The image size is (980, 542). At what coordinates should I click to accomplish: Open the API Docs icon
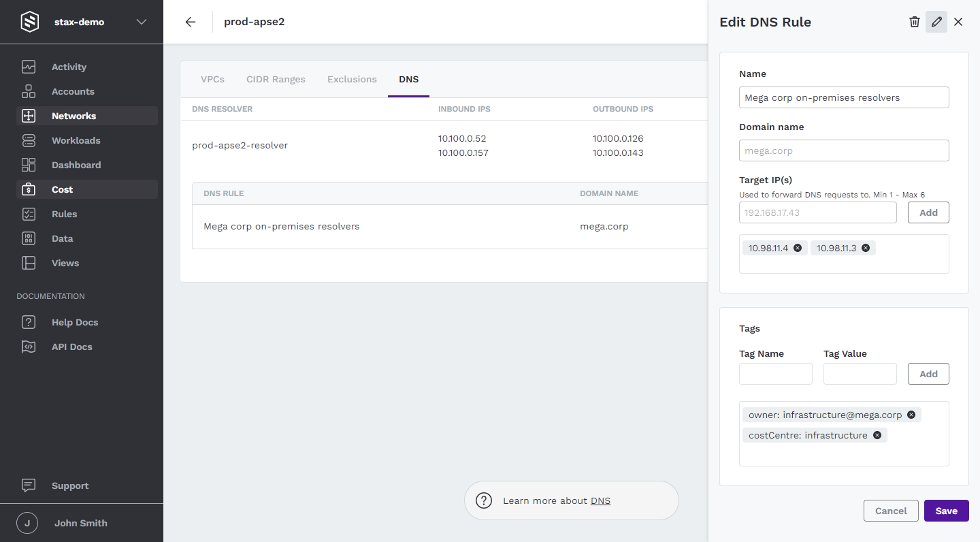(x=29, y=347)
